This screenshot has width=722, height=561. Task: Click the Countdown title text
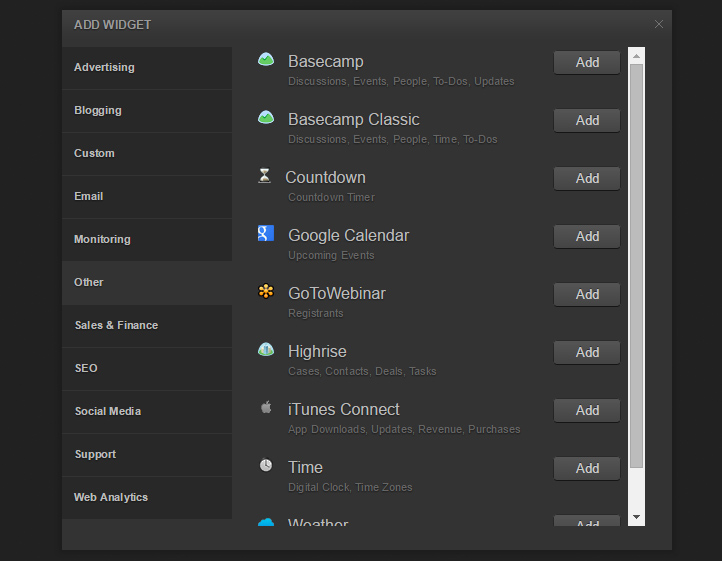coord(325,177)
